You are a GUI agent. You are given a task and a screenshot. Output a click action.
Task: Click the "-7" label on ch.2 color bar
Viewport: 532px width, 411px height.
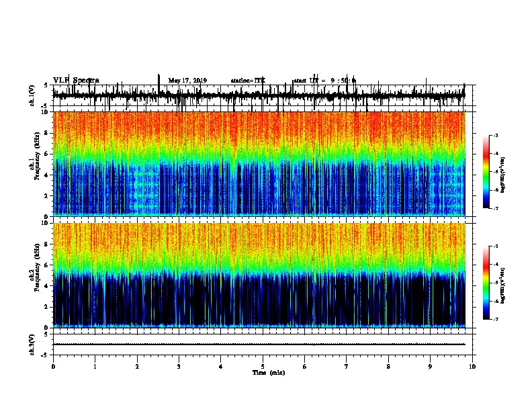click(495, 319)
